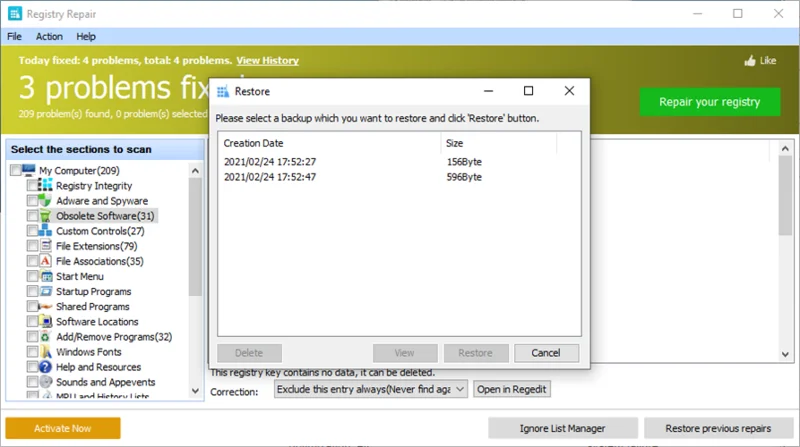The width and height of the screenshot is (800, 447).
Task: Click the thumbs-up Like icon
Action: point(749,61)
